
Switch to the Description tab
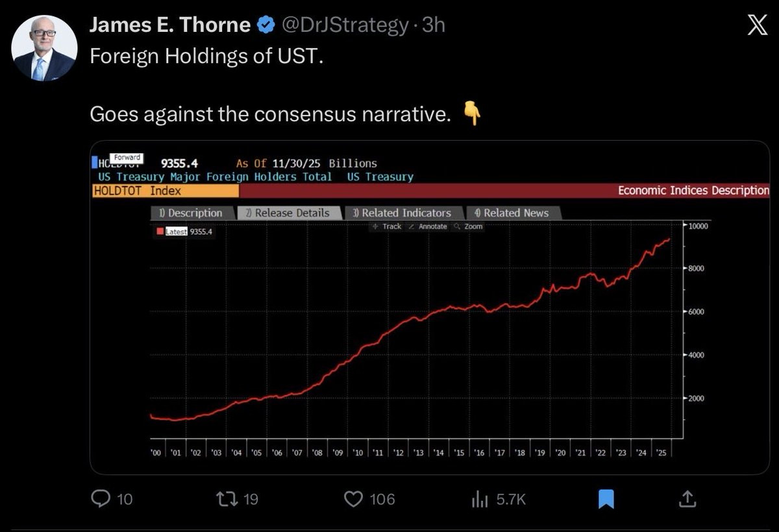click(191, 213)
